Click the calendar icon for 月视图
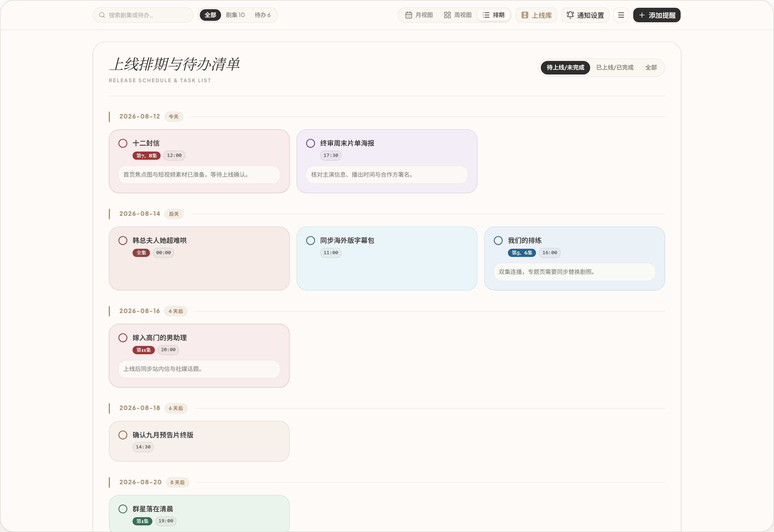This screenshot has width=774, height=532. pos(409,15)
